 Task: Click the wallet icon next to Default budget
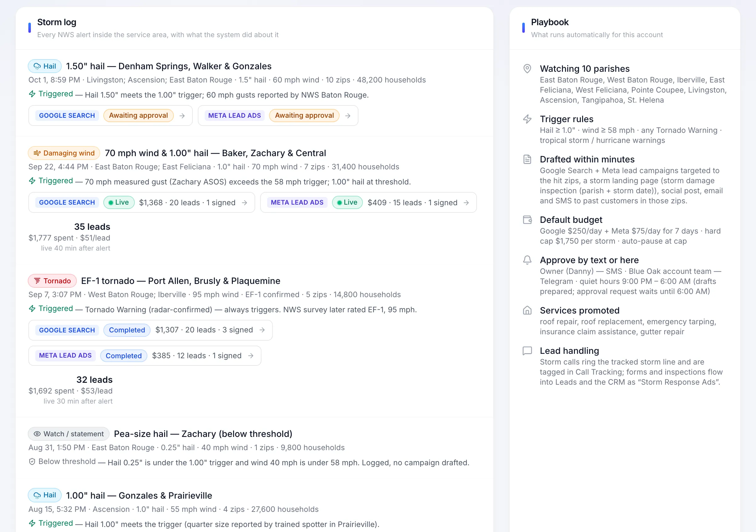click(527, 220)
